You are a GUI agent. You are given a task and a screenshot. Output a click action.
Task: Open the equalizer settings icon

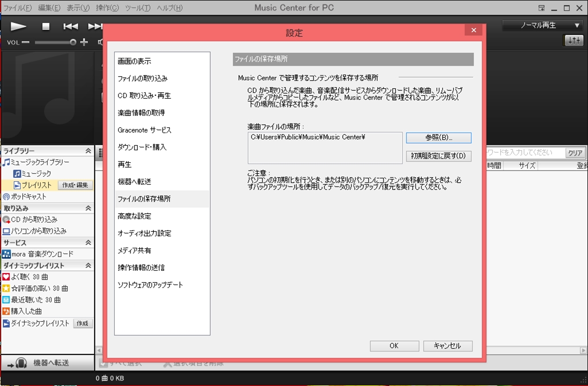(x=574, y=40)
